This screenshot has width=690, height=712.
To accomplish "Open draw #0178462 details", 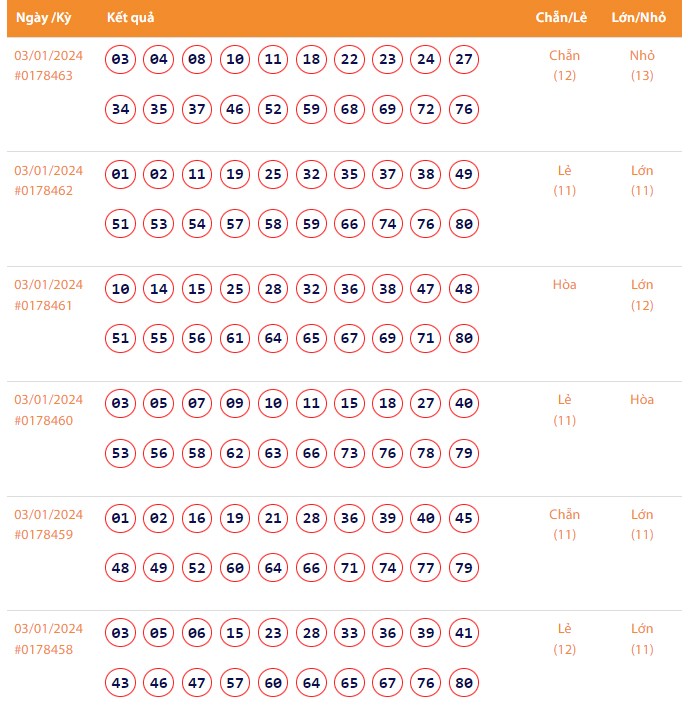I will click(43, 191).
